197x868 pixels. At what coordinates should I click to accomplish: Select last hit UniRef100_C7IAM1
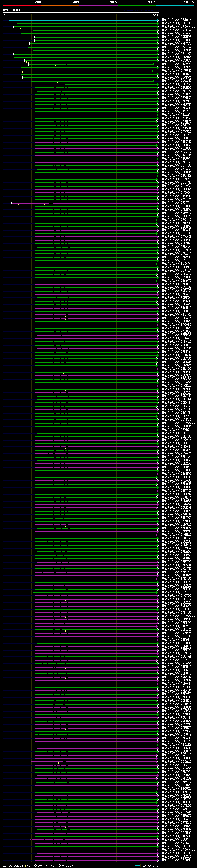(x=176, y=860)
